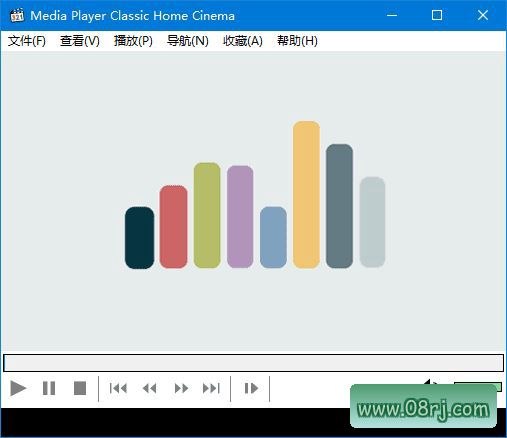Click the rewind (decrease speed) icon

[149, 388]
